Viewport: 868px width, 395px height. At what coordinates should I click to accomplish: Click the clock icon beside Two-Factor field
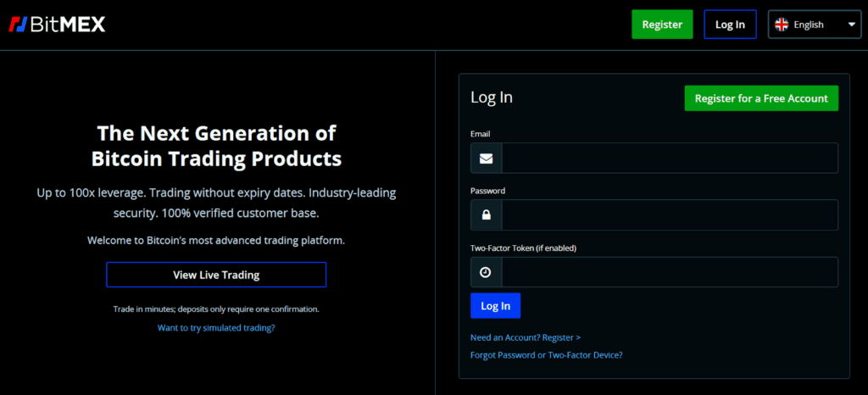[x=486, y=272]
